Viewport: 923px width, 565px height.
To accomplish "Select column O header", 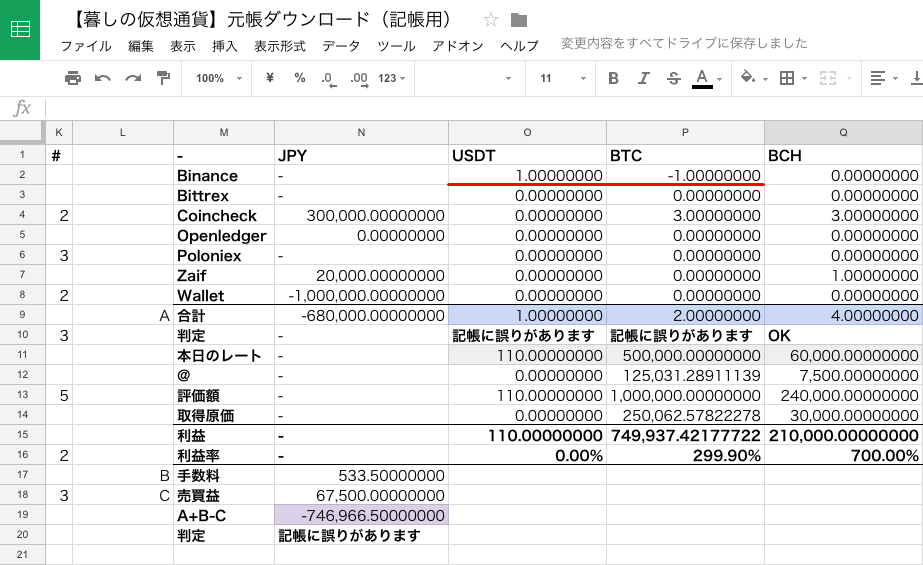I will tap(527, 132).
